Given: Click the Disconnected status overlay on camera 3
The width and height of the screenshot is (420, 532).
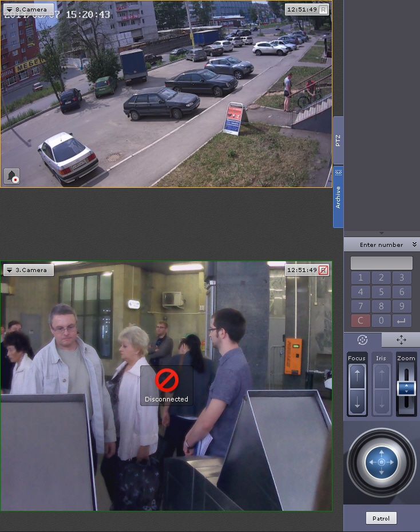Looking at the screenshot, I should [167, 385].
